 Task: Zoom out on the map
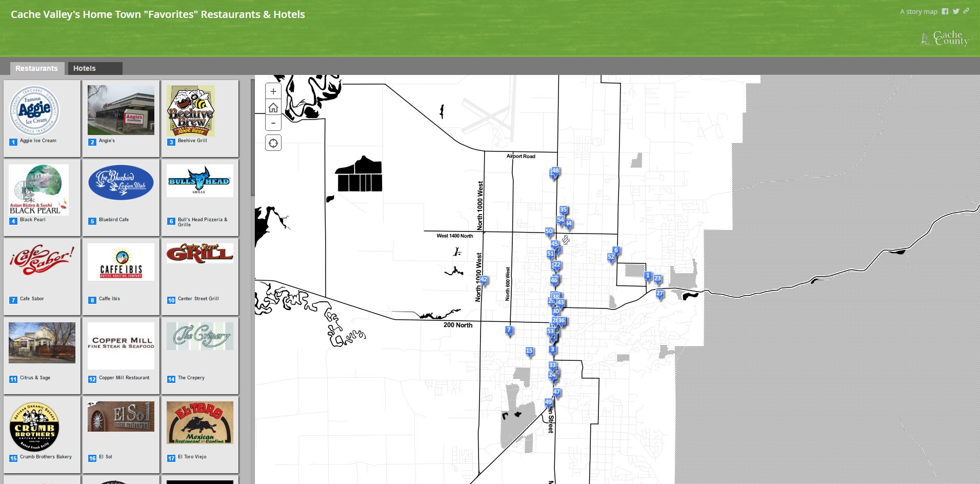pyautogui.click(x=273, y=123)
